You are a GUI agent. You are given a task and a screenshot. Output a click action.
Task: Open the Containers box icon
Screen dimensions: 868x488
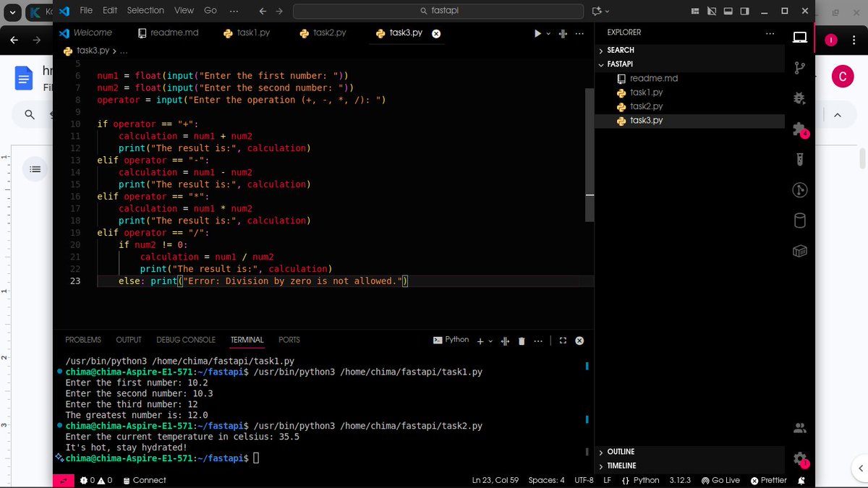799,251
